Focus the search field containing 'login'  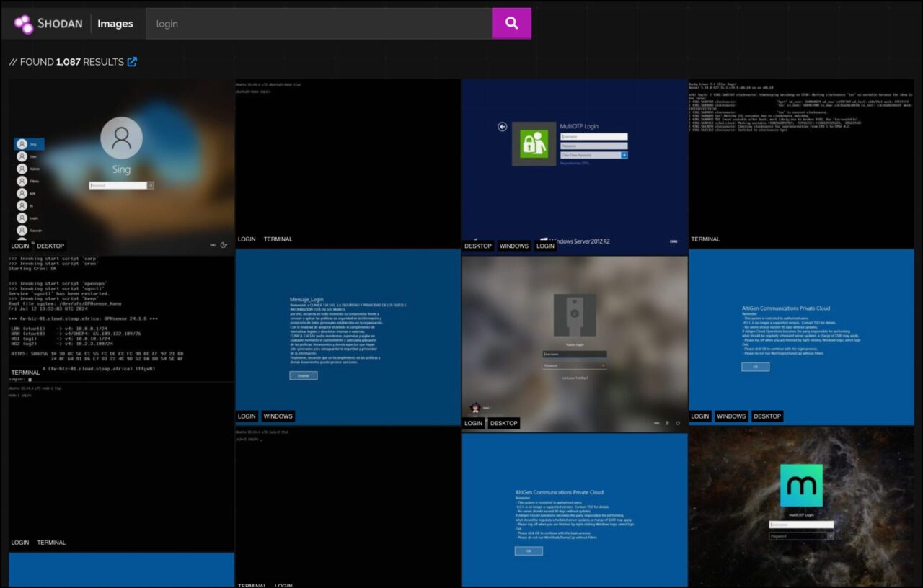point(319,24)
